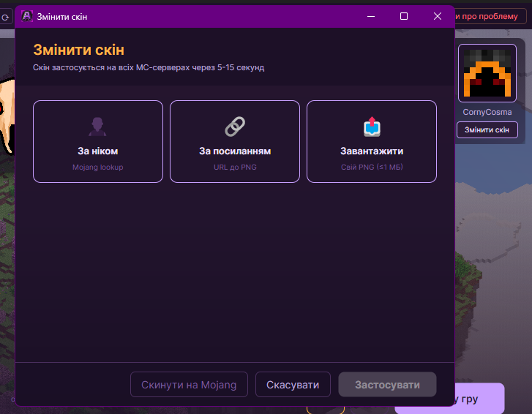Click the upload tray arrow icon

(372, 127)
